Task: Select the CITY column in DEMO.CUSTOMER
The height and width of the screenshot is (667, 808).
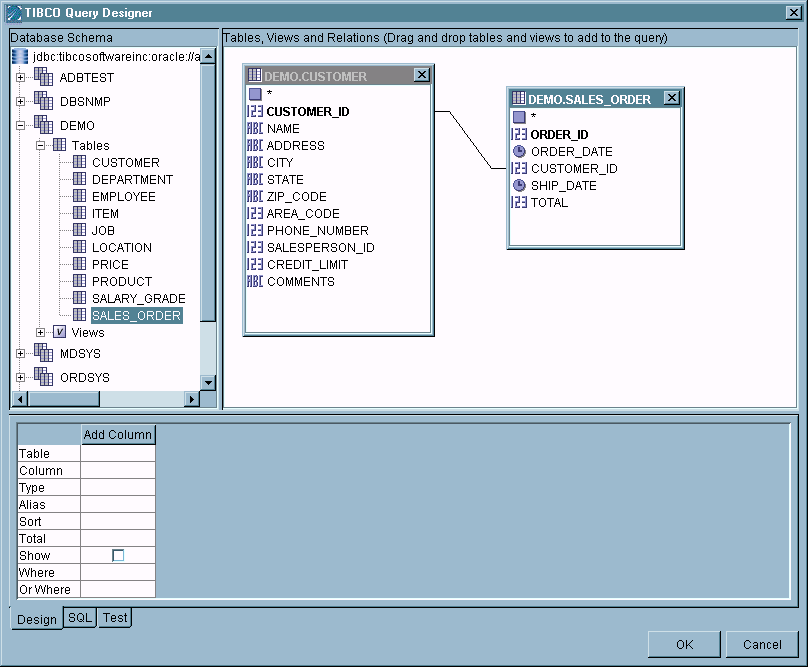Action: [x=280, y=162]
